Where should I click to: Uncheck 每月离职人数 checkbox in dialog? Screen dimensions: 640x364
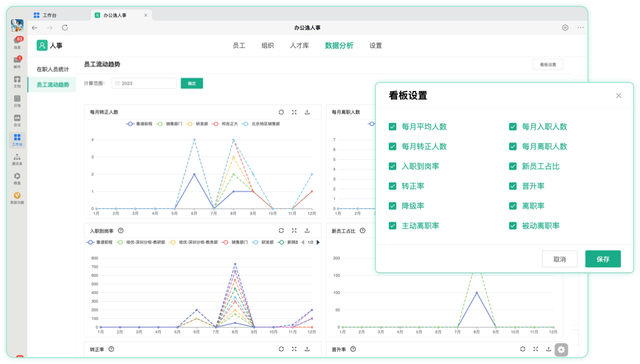pyautogui.click(x=513, y=147)
